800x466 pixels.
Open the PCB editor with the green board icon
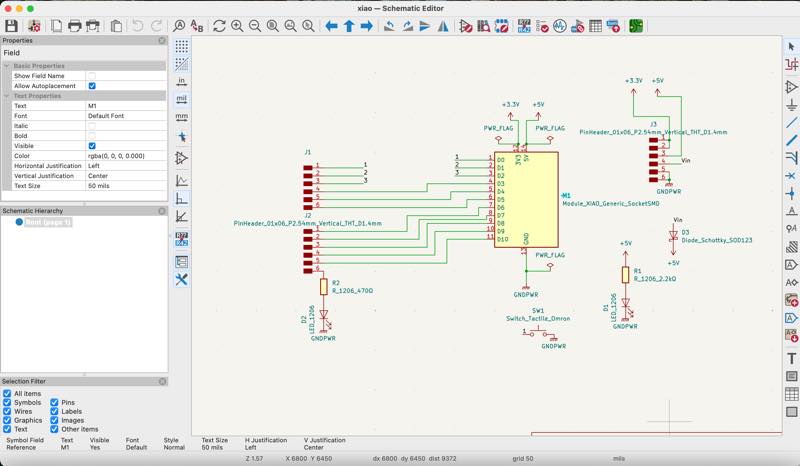click(636, 26)
